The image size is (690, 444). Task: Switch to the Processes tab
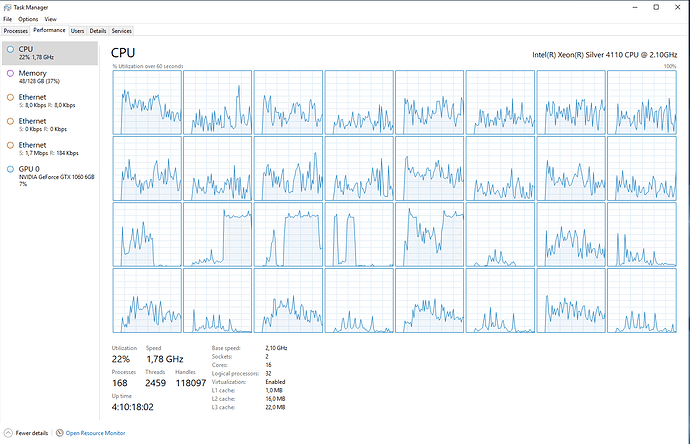click(x=16, y=31)
